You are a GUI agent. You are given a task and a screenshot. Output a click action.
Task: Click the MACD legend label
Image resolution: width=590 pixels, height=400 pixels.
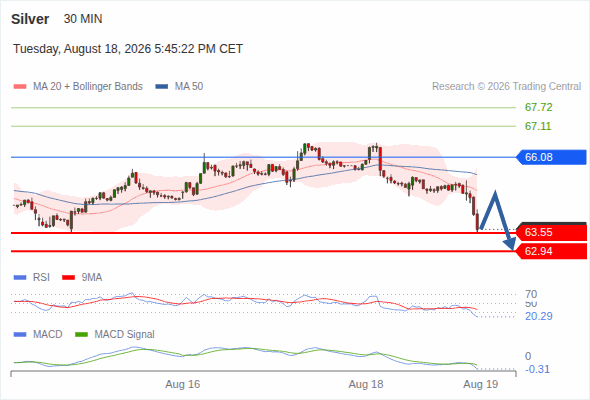pyautogui.click(x=48, y=334)
